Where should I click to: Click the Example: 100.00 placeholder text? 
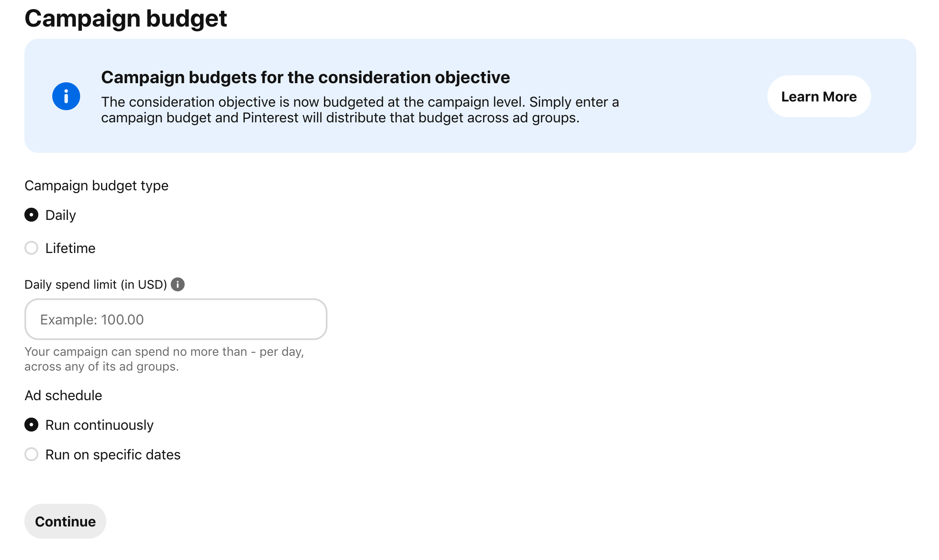point(91,319)
